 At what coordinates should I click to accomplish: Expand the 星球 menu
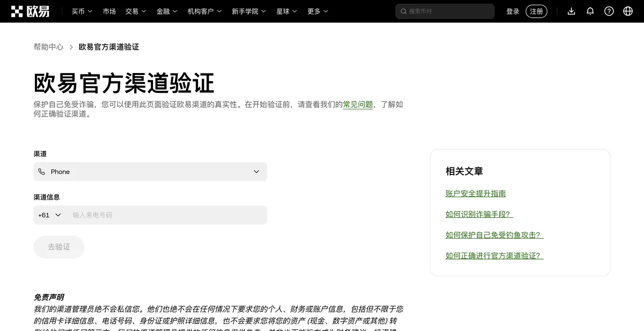[287, 11]
